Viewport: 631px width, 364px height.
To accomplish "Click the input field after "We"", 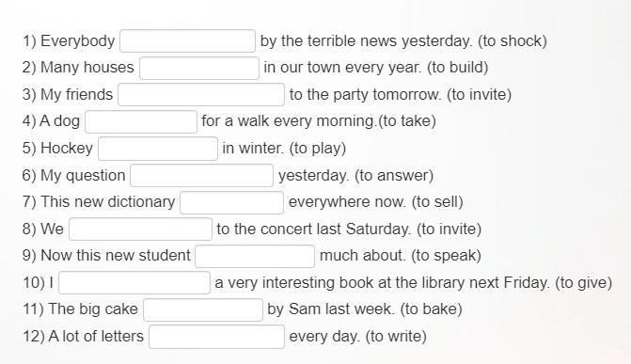I will coord(140,229).
